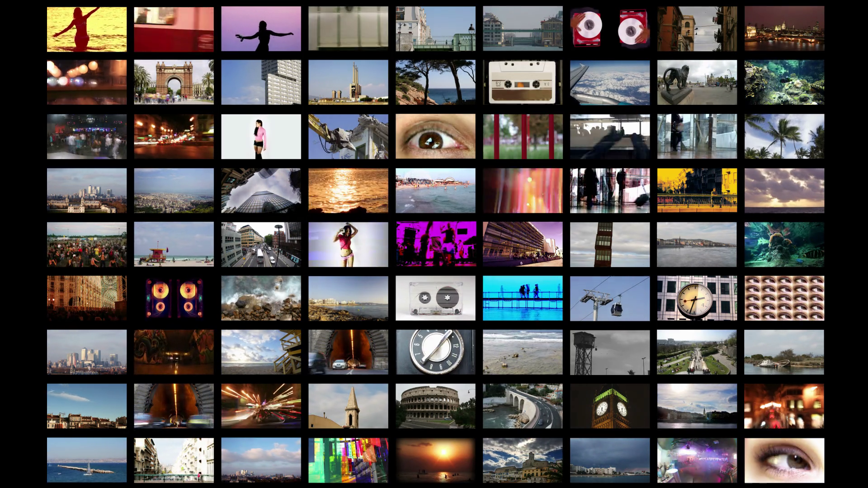The height and width of the screenshot is (488, 868).
Task: Open the red sunset over sea thumbnail
Action: point(435,460)
